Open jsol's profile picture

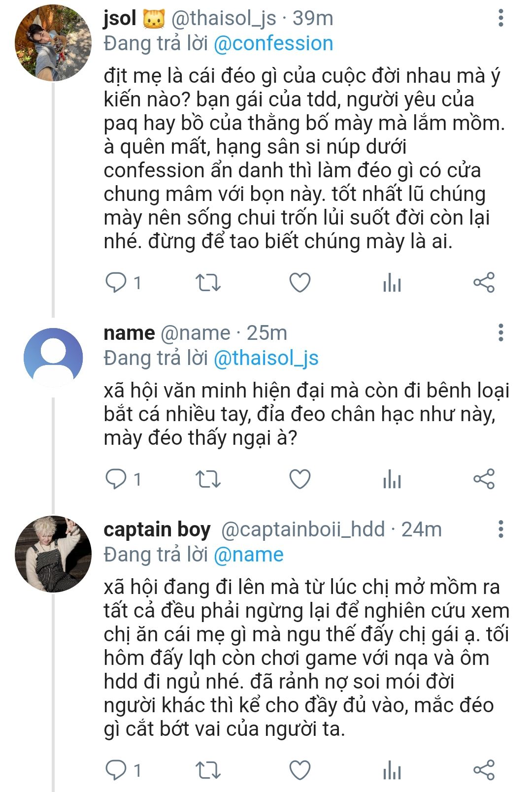coord(53,43)
